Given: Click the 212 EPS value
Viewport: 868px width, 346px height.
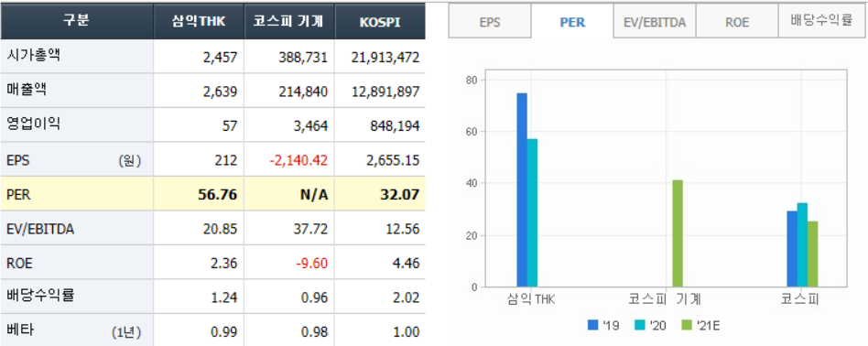Looking at the screenshot, I should coord(227,160).
